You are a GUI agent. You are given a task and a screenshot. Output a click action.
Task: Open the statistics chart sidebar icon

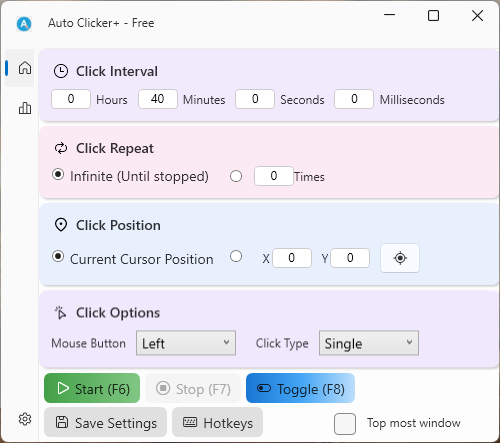(x=25, y=108)
